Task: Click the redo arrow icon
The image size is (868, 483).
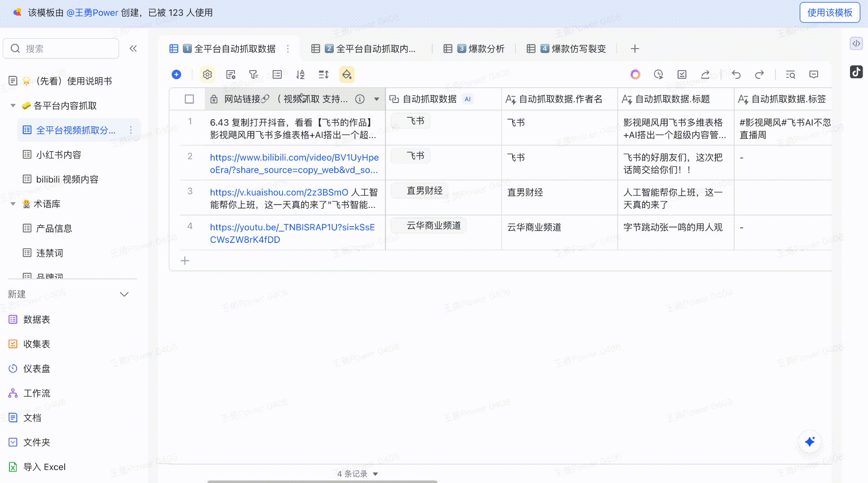Action: click(x=759, y=75)
